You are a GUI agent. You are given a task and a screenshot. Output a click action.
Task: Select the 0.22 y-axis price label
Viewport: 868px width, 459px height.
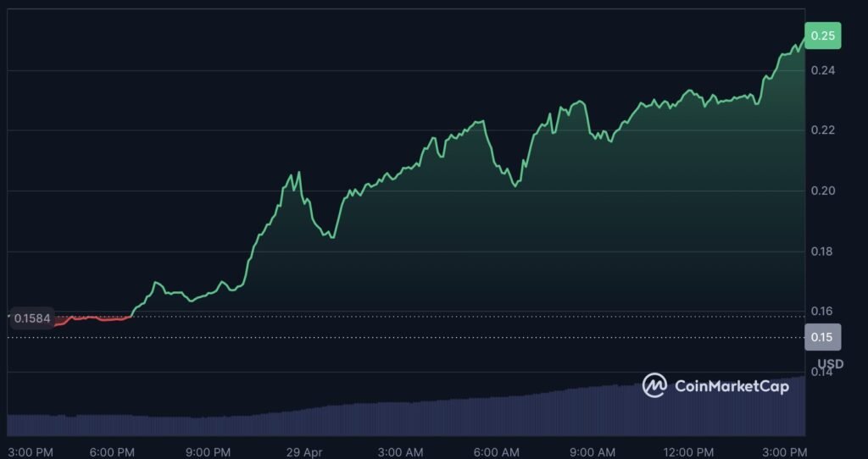pos(822,130)
